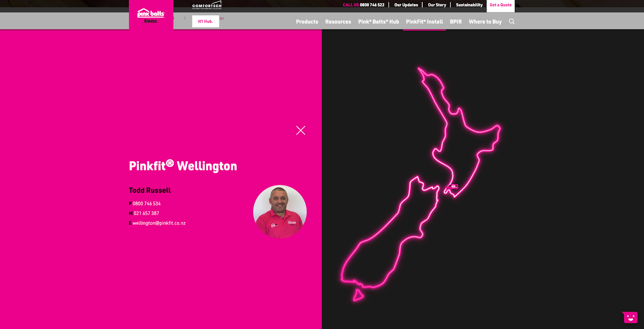Click the Our Updates link
644x329 pixels.
pyautogui.click(x=406, y=5)
